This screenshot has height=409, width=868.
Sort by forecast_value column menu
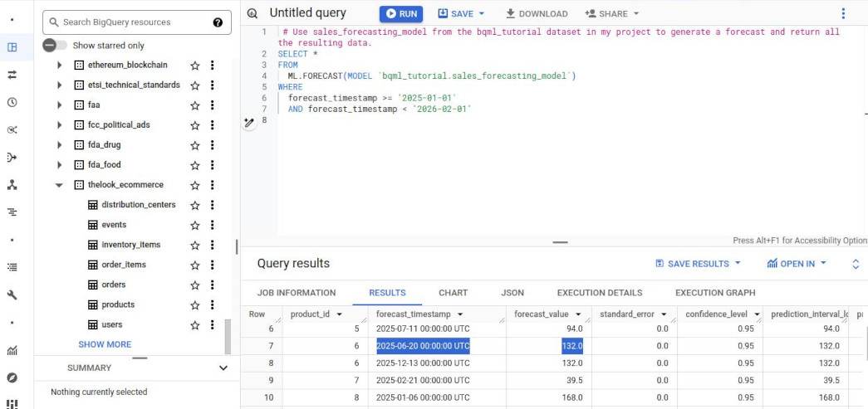click(x=578, y=314)
